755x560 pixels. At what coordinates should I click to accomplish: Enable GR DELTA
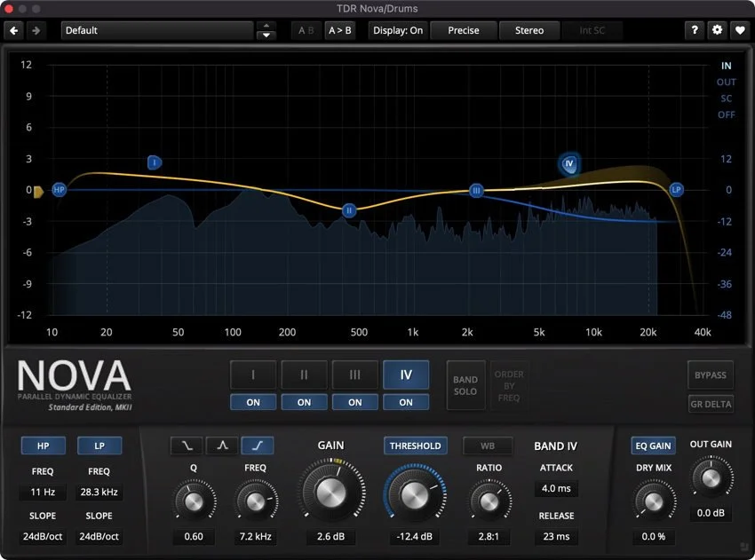coord(711,404)
